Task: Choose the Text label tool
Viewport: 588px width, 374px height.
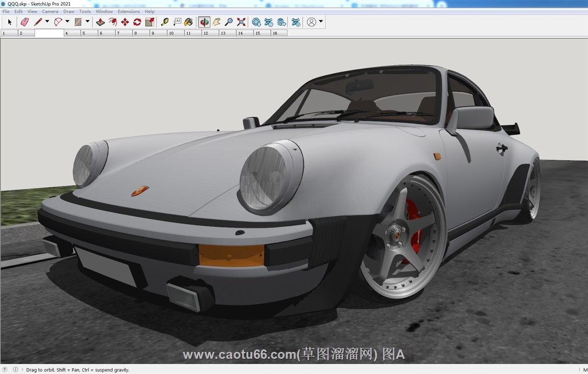Action: click(x=177, y=22)
